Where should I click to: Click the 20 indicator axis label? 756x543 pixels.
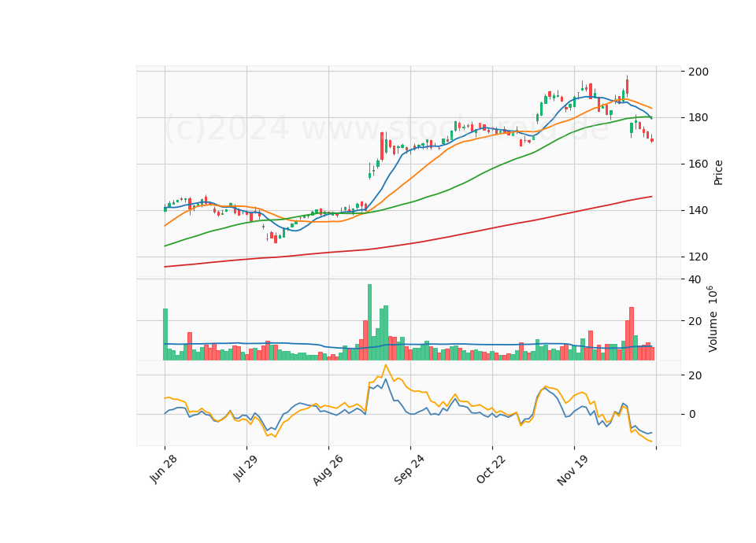pyautogui.click(x=695, y=375)
